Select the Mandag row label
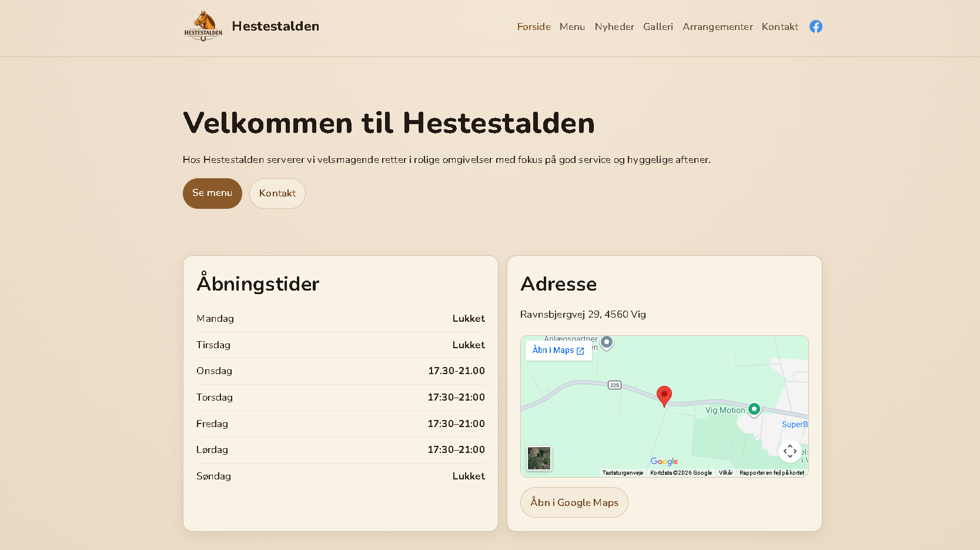 click(215, 318)
